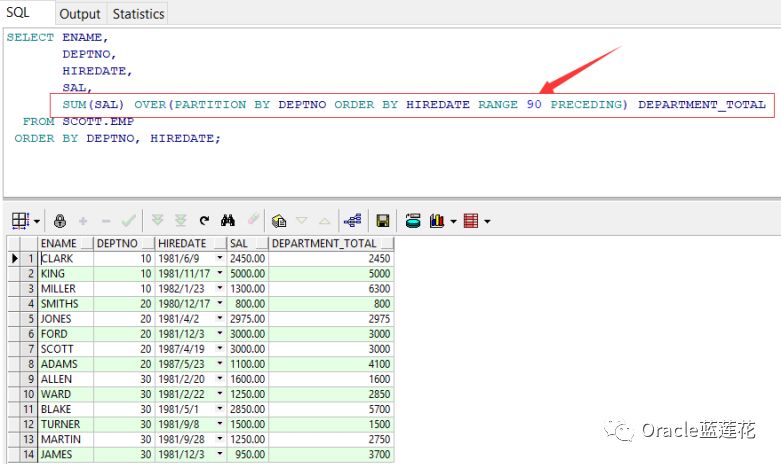
Task: Click the fetch last page icon
Action: tap(180, 220)
